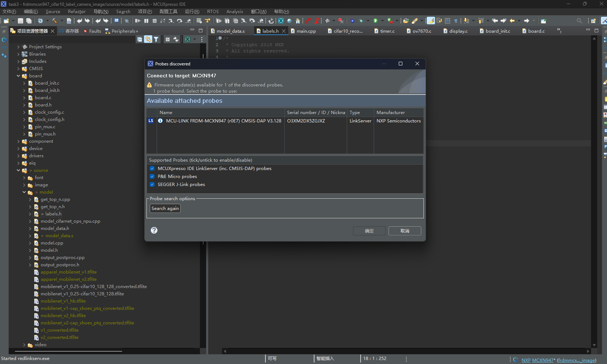
Task: Click the globe web browser icon
Action: point(289,21)
